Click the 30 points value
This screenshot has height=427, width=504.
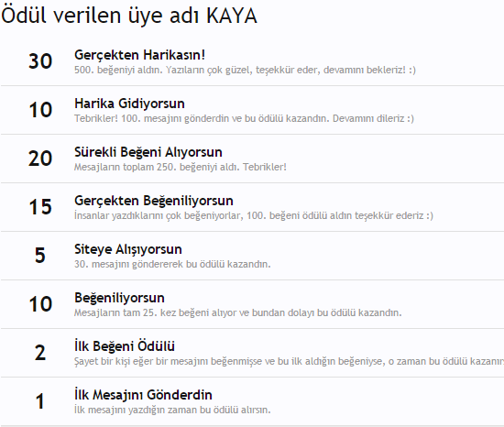pos(40,61)
